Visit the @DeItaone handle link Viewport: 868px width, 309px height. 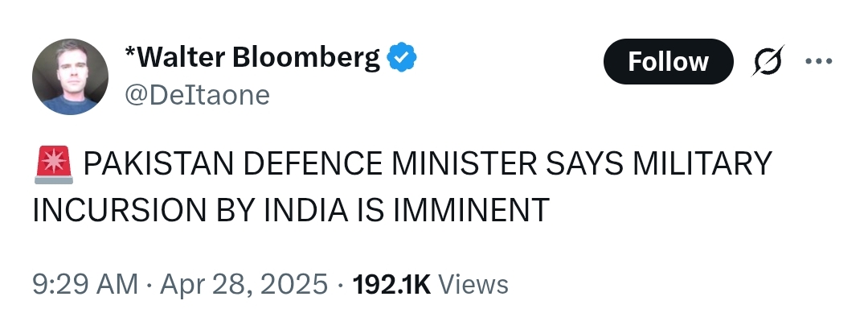(x=197, y=95)
